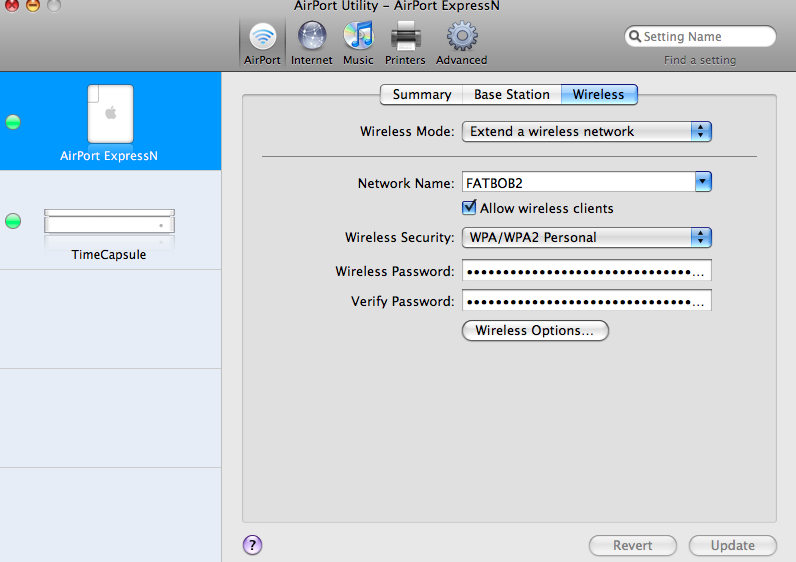This screenshot has height=562, width=796.
Task: Open the Wireless Mode dropdown
Action: pyautogui.click(x=586, y=131)
